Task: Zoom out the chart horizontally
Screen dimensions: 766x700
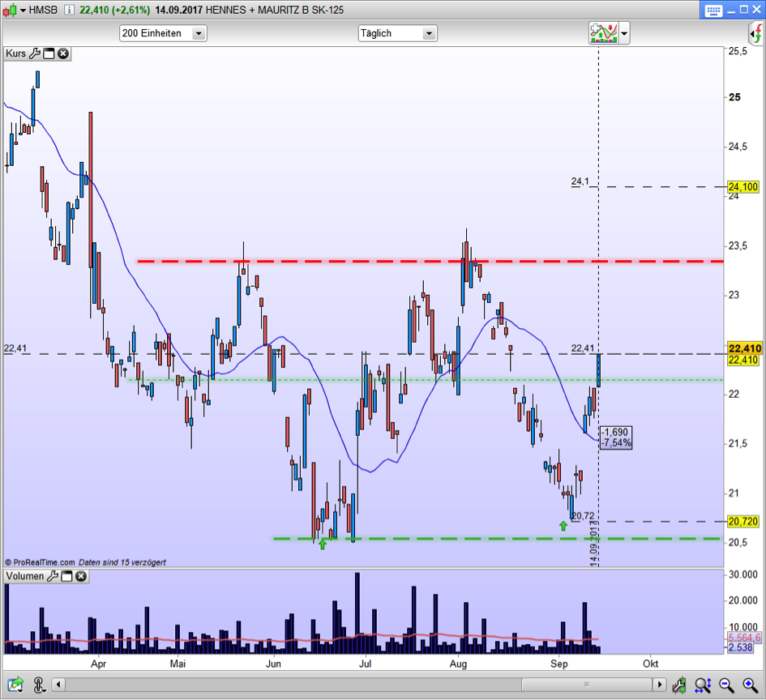Action: (726, 685)
